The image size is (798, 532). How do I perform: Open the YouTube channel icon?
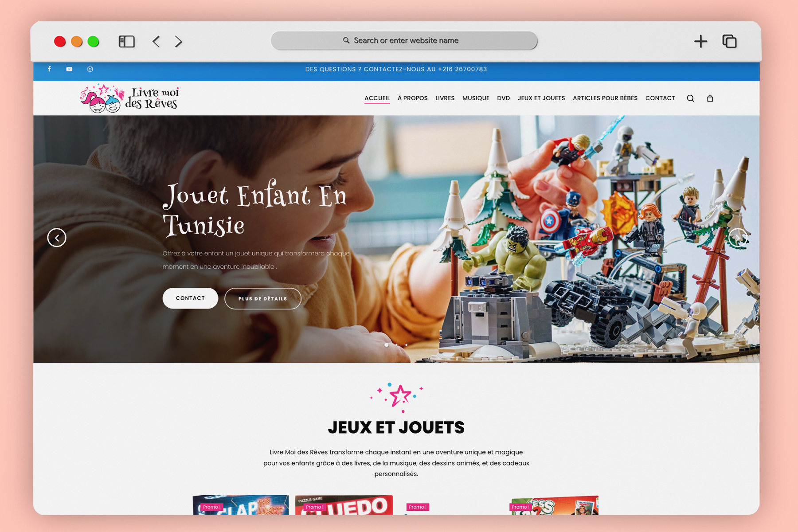[69, 69]
